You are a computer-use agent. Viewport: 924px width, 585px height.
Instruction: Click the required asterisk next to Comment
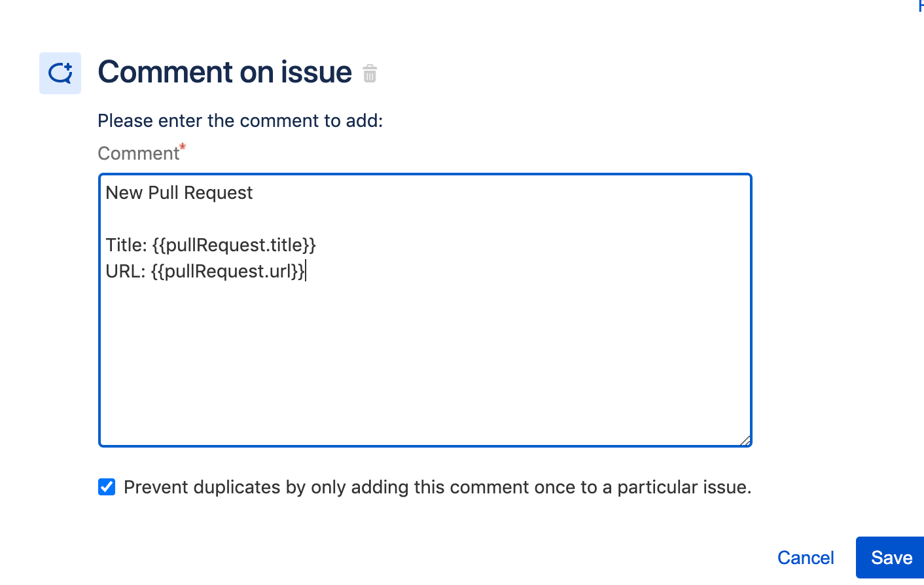pyautogui.click(x=183, y=147)
